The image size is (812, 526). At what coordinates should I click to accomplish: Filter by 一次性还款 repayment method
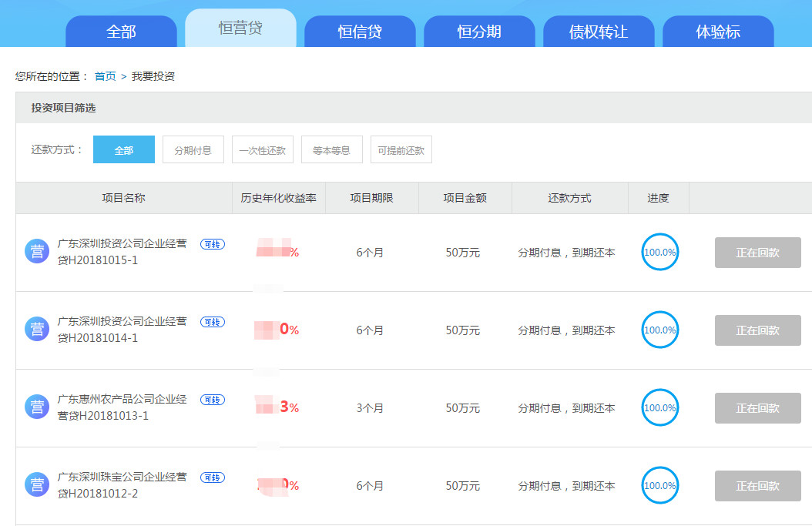coord(262,150)
